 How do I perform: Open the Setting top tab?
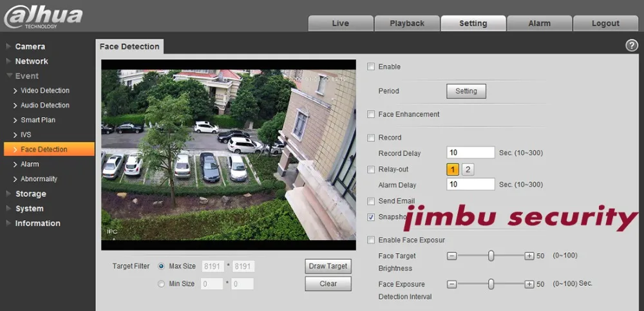pyautogui.click(x=473, y=23)
